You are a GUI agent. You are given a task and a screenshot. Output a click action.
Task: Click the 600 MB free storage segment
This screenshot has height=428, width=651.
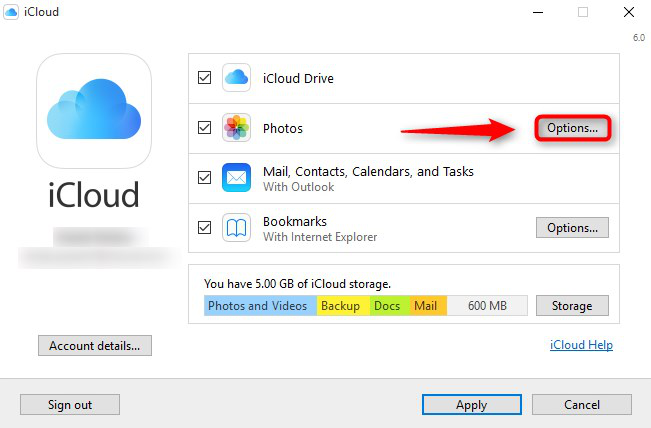(x=487, y=306)
